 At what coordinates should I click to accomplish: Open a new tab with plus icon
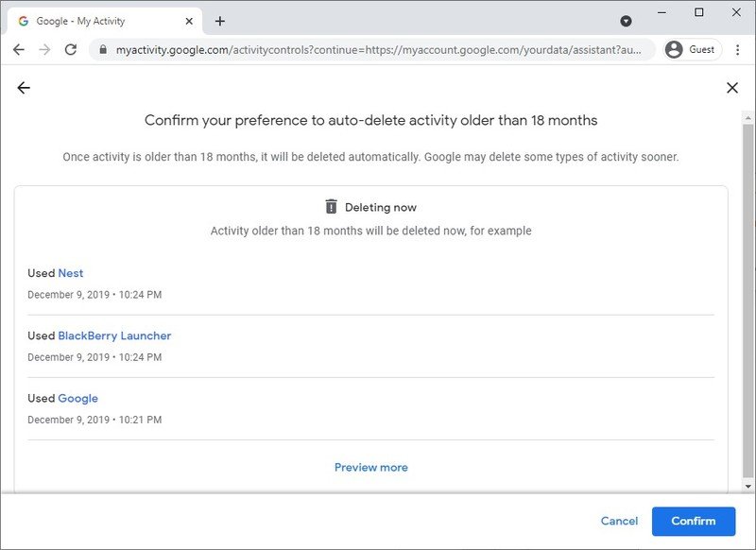click(220, 21)
